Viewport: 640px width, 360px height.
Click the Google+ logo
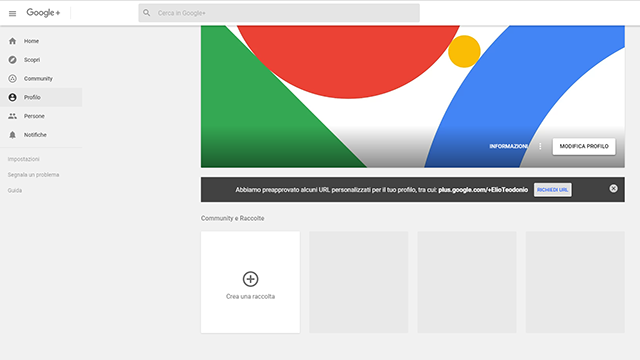(x=43, y=13)
